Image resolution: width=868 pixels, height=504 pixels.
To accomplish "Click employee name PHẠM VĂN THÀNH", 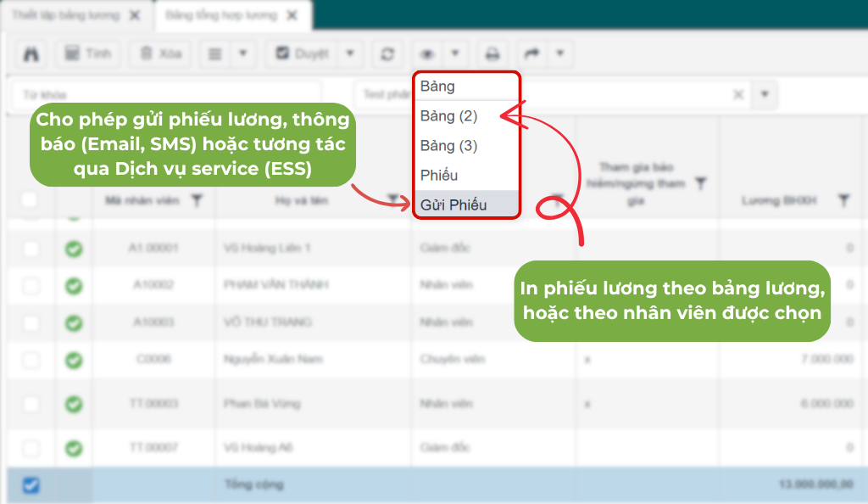I will pos(275,285).
